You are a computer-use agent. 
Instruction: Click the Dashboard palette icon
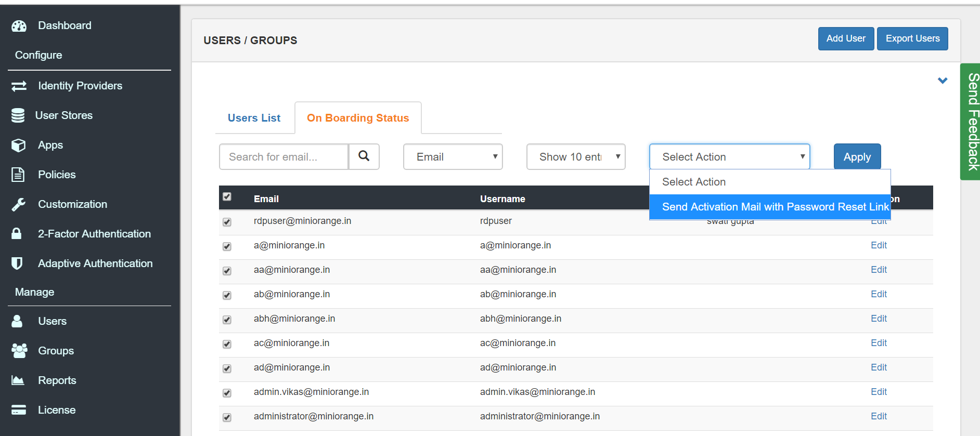coord(19,26)
